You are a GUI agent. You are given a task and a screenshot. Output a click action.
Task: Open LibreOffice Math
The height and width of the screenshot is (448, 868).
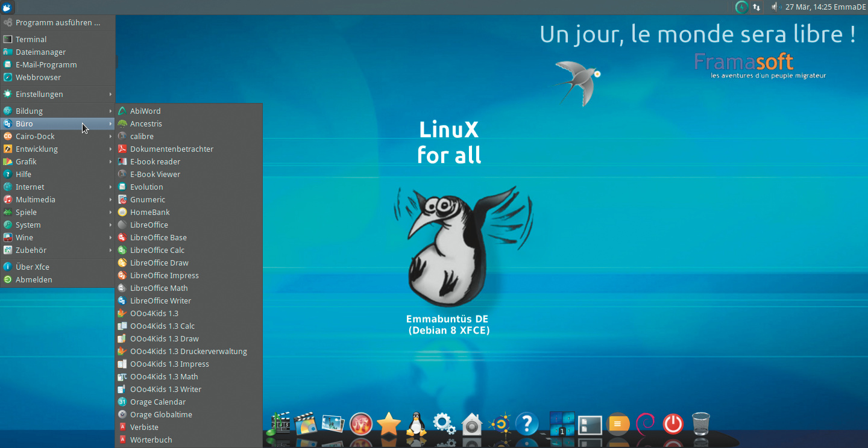point(189,288)
